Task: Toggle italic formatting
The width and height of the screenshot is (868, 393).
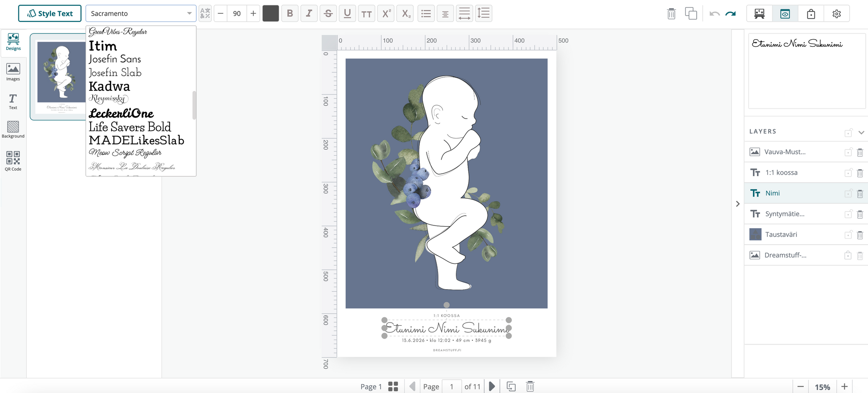Action: tap(309, 13)
